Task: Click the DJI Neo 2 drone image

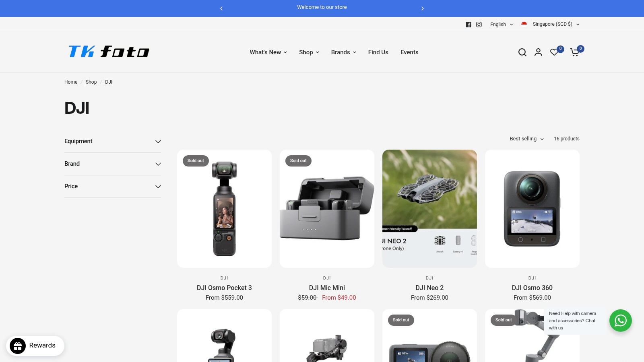Action: (x=429, y=209)
